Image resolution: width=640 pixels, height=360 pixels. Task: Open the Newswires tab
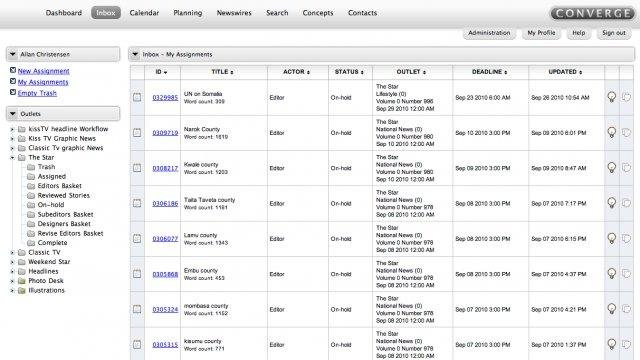coord(234,13)
